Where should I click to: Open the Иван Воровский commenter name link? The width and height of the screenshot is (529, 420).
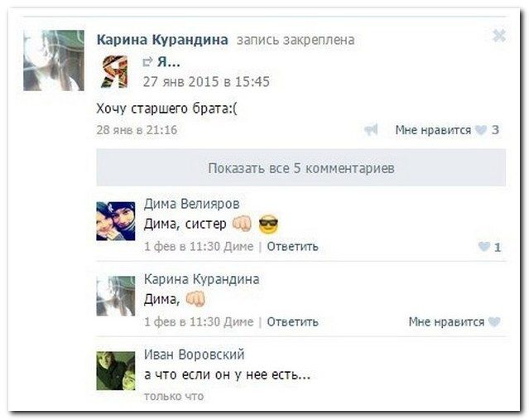point(194,355)
